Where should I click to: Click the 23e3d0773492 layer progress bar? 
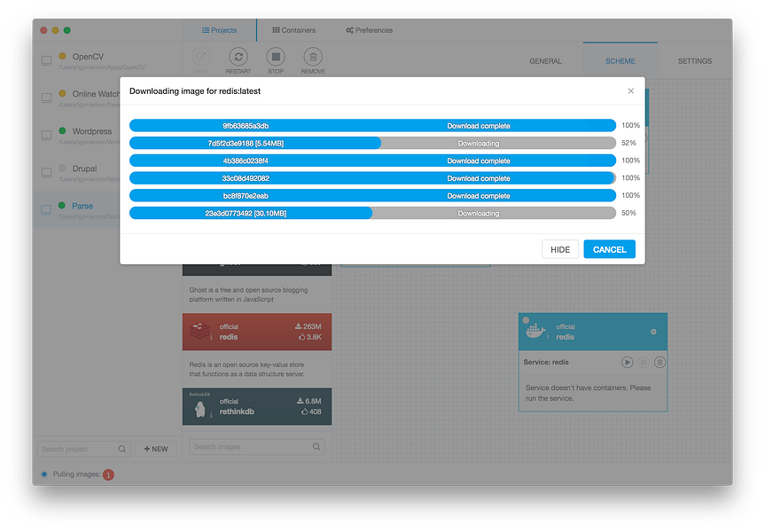372,214
